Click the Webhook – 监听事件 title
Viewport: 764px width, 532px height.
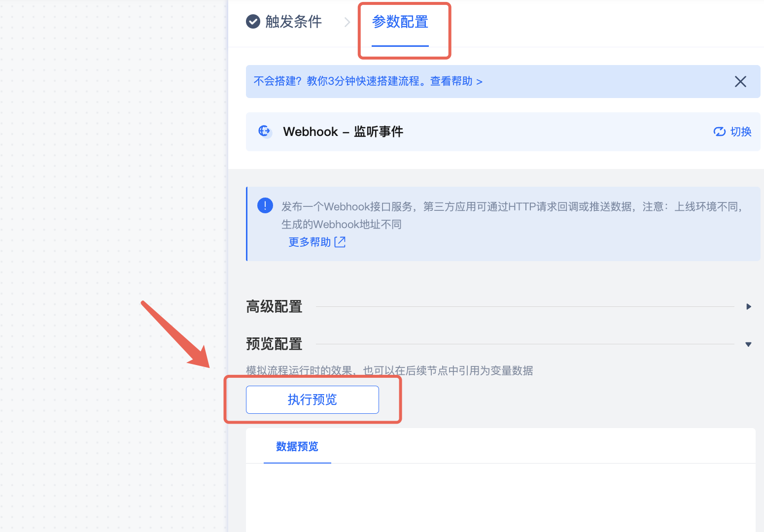[343, 132]
